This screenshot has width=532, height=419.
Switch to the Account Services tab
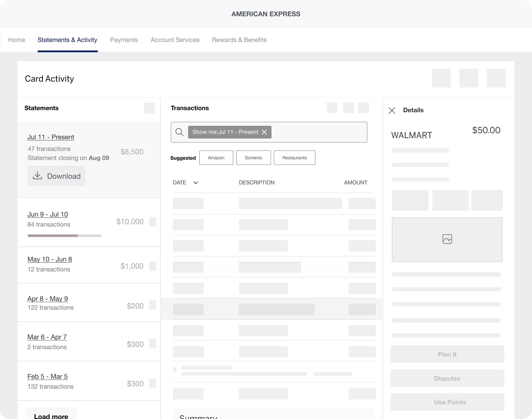(x=175, y=40)
